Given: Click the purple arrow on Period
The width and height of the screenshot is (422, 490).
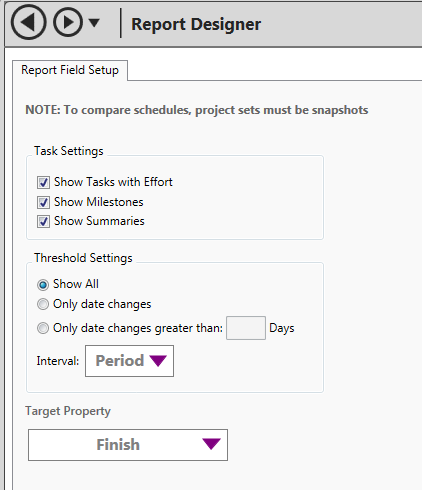Looking at the screenshot, I should coord(158,361).
